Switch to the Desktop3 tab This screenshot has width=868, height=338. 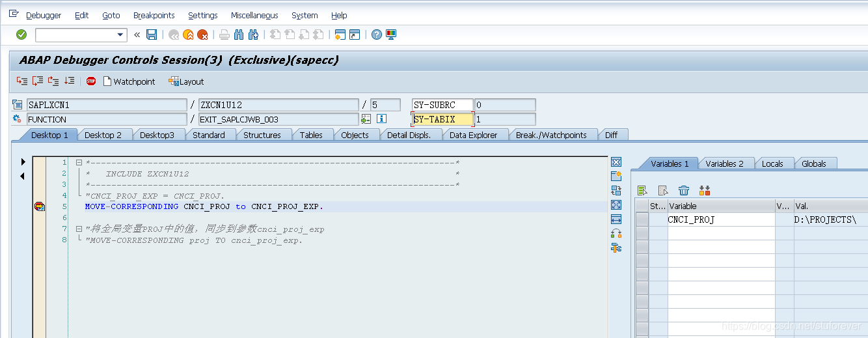pyautogui.click(x=157, y=135)
